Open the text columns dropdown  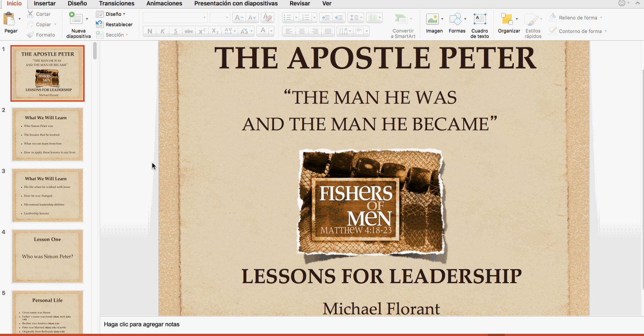pos(375,18)
